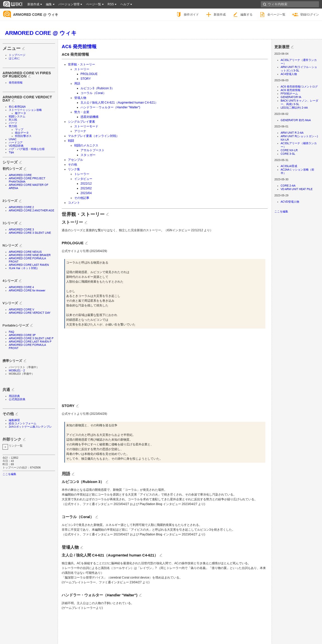Click the ウィキ内検索 search field
This screenshot has width=322, height=644.
[290, 4]
